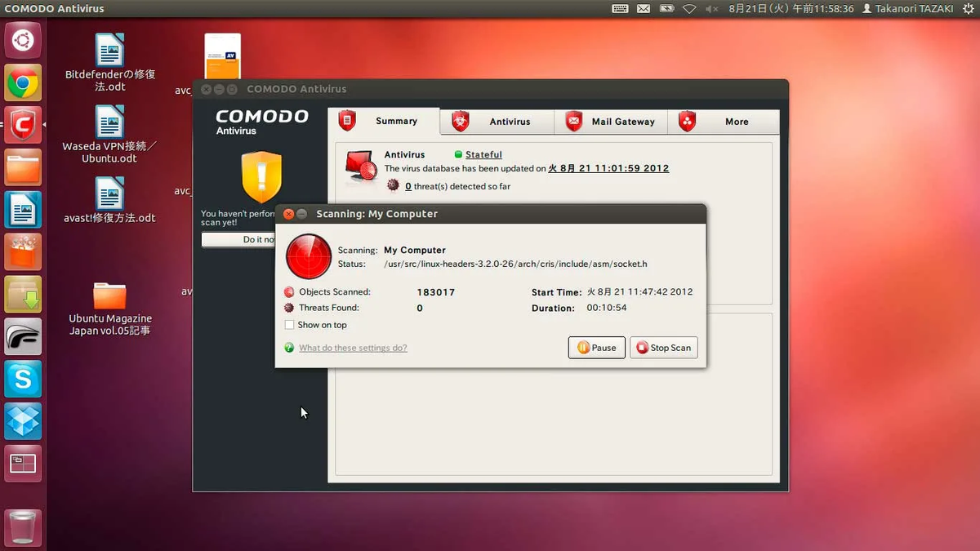Enable the Show on top checkbox

(289, 325)
